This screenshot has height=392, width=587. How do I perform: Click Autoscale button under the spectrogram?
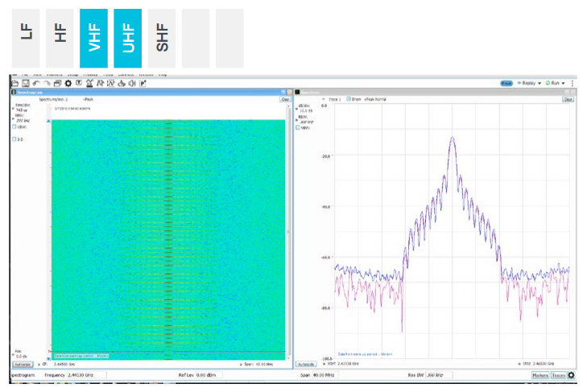point(23,364)
